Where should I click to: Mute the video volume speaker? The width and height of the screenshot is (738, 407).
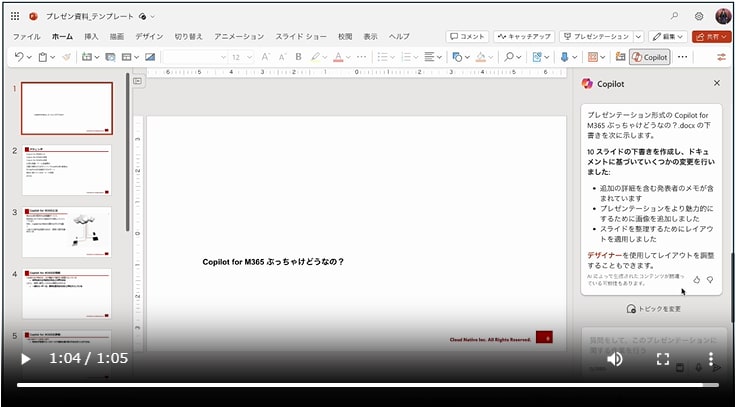[615, 359]
